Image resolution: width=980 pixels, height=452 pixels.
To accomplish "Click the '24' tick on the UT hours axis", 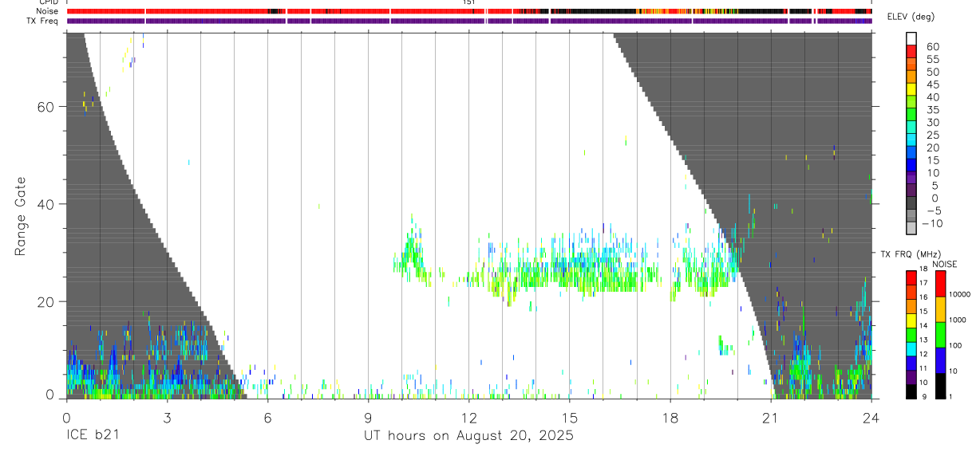I will (871, 417).
